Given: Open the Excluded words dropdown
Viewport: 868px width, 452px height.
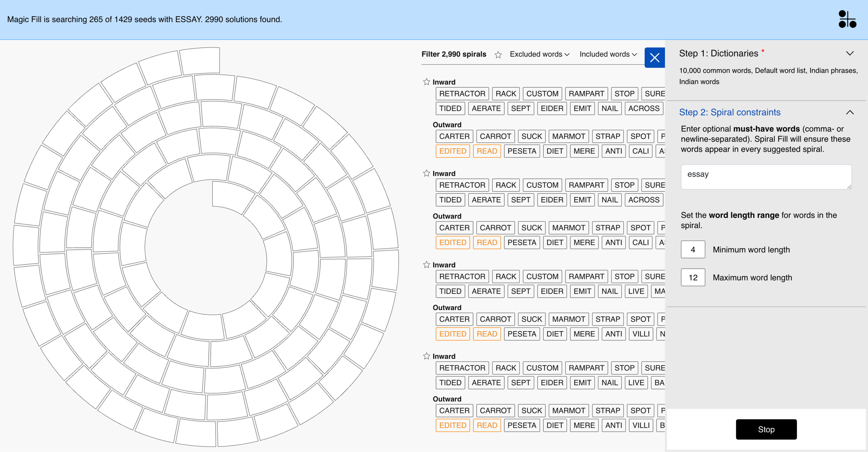Looking at the screenshot, I should tap(540, 54).
